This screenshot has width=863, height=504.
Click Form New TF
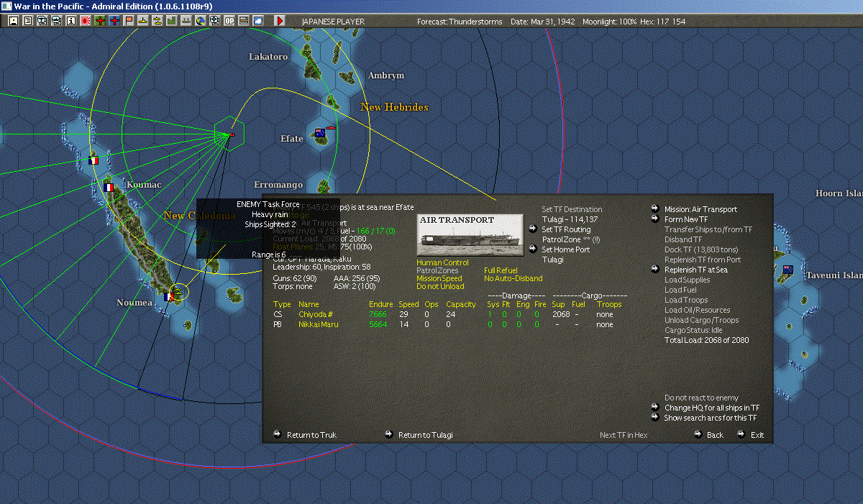(x=685, y=219)
